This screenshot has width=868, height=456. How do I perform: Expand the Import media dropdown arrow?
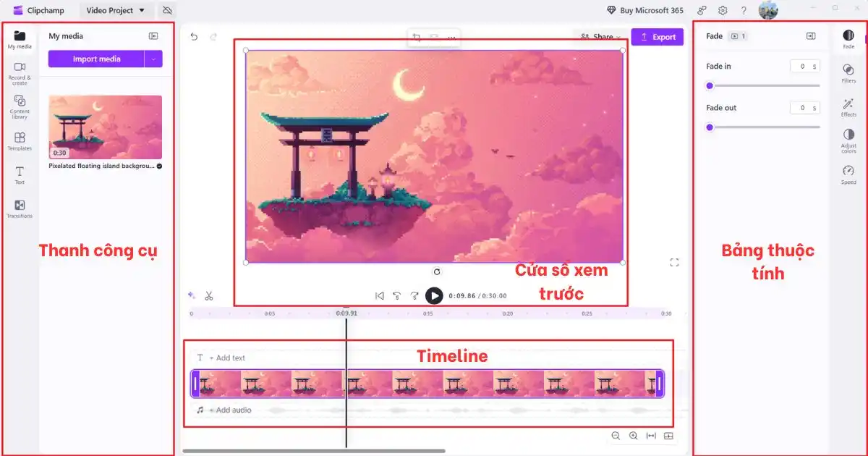click(x=153, y=59)
